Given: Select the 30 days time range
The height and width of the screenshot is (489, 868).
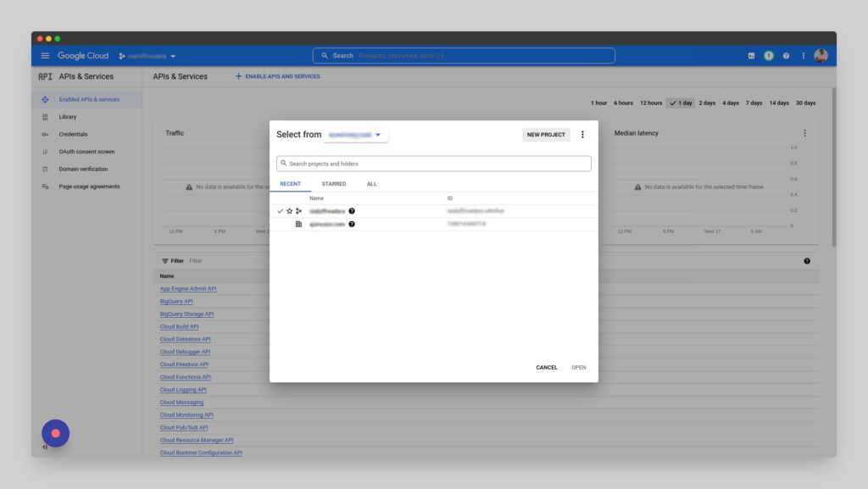Looking at the screenshot, I should pyautogui.click(x=805, y=103).
